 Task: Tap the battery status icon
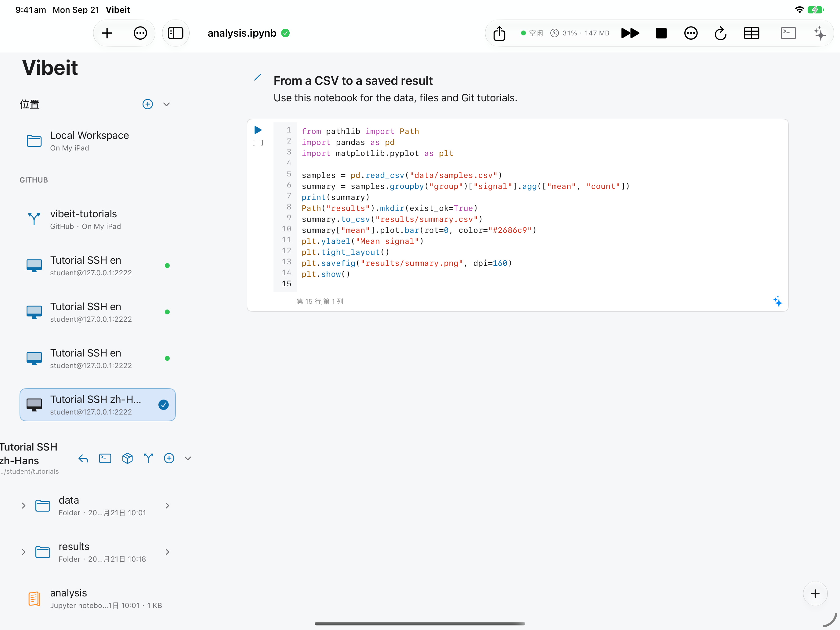[x=815, y=9]
